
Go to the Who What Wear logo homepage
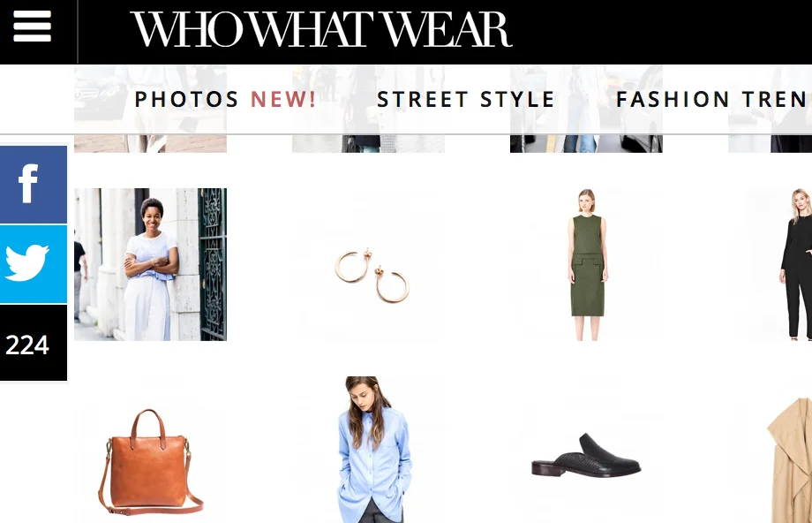click(321, 29)
